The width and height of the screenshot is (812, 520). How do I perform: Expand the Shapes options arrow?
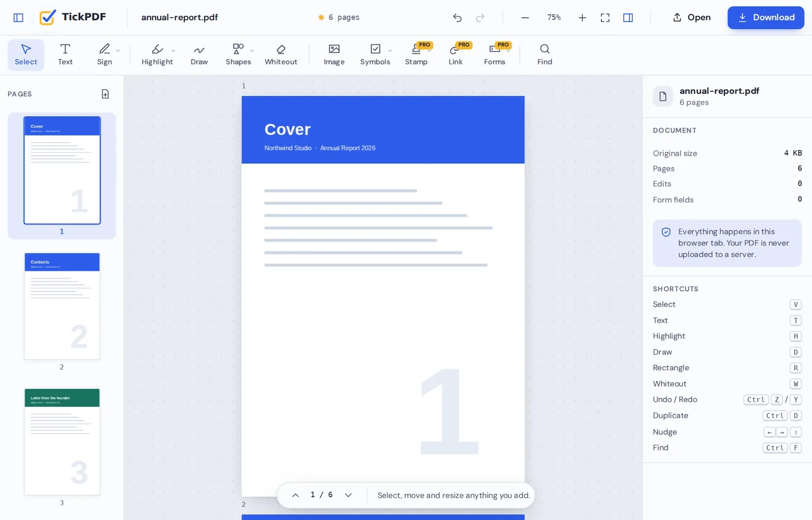pos(252,51)
